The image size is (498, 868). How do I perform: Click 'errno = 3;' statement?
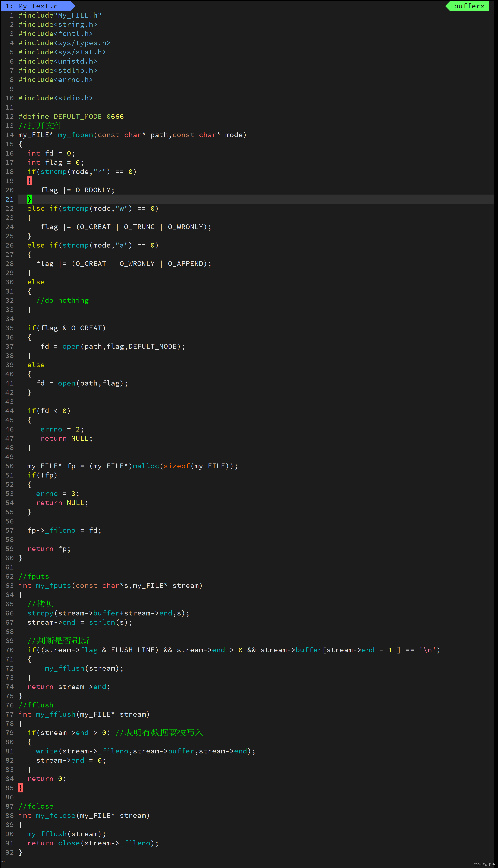click(x=58, y=494)
